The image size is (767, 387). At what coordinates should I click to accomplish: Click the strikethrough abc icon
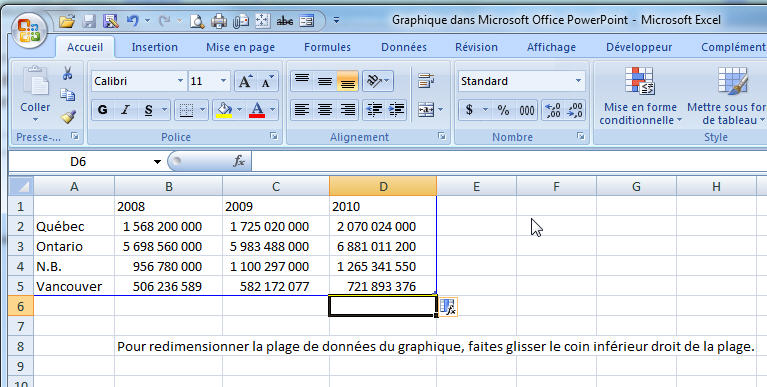point(285,21)
